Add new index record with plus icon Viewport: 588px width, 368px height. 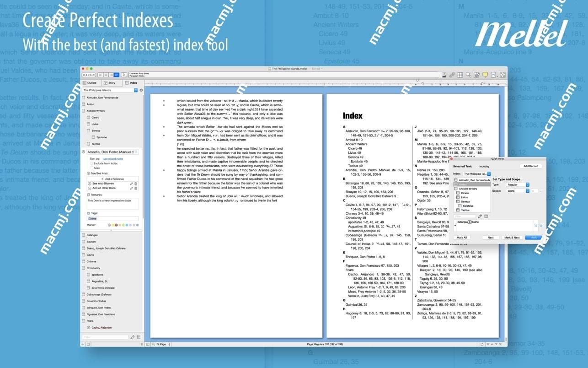coord(83,344)
